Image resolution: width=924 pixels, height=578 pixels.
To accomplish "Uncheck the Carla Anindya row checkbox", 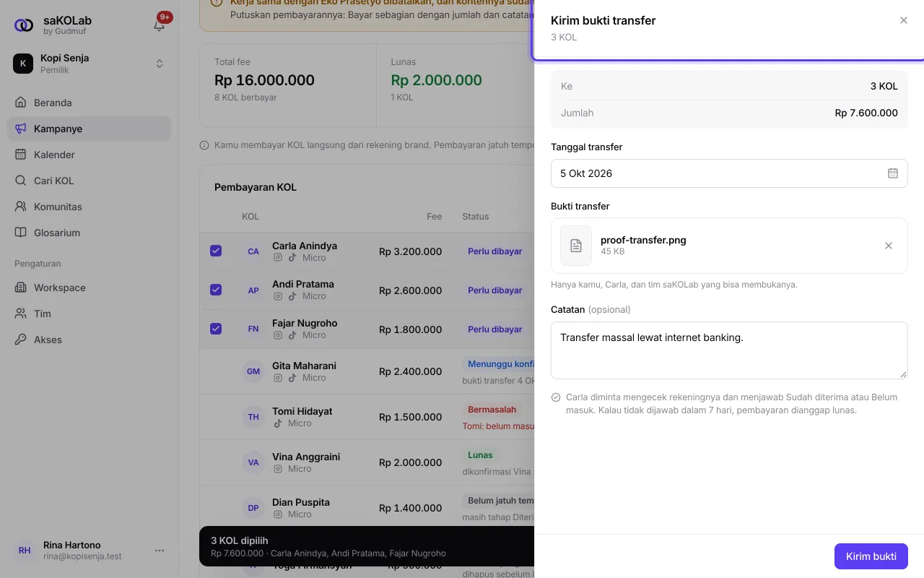I will [x=216, y=251].
